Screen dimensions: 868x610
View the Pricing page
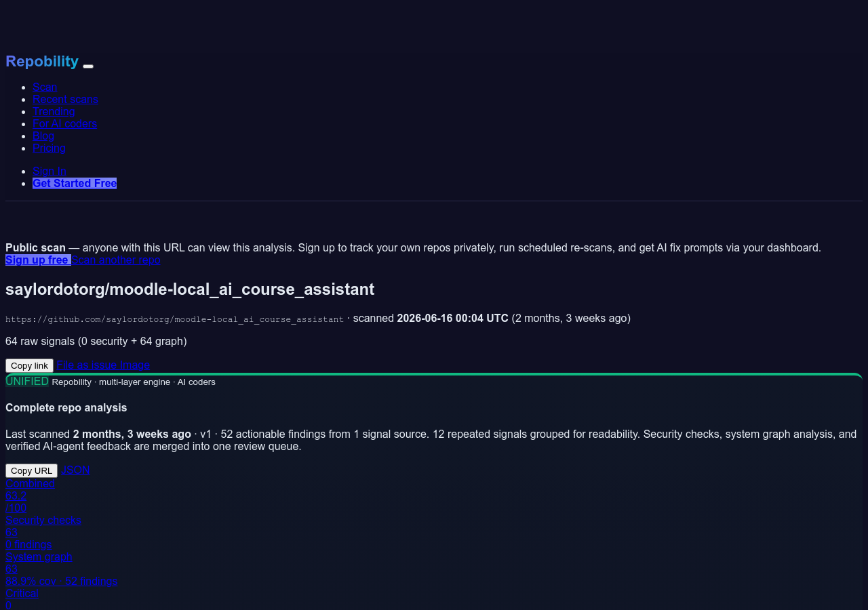click(x=49, y=148)
